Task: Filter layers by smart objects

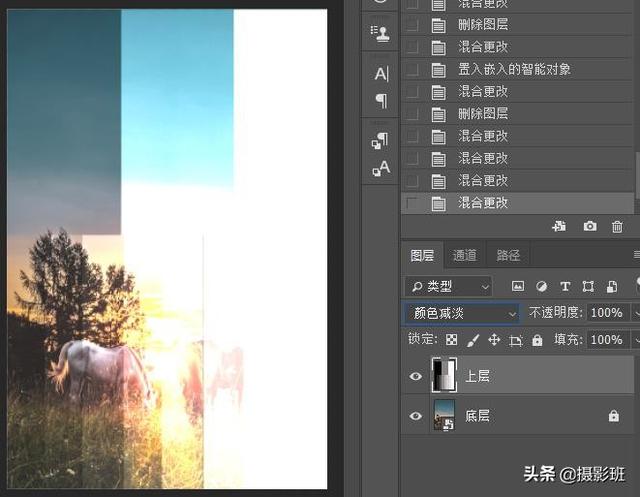Action: [611, 286]
